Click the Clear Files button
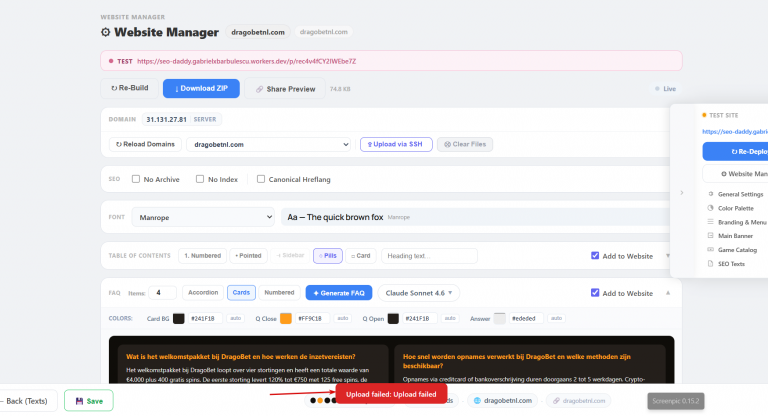 [465, 145]
